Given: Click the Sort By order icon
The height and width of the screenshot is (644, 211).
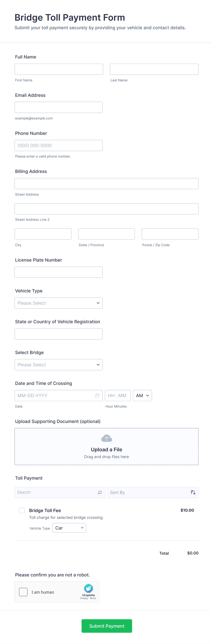Looking at the screenshot, I should (x=193, y=492).
